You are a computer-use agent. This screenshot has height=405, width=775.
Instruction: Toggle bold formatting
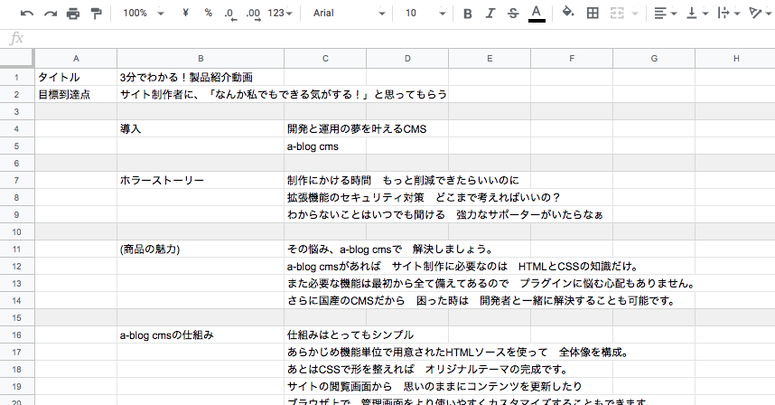tap(468, 14)
